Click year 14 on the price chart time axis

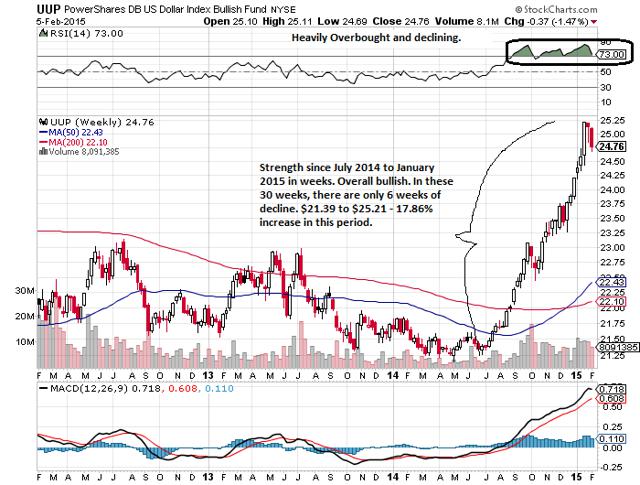[x=392, y=375]
